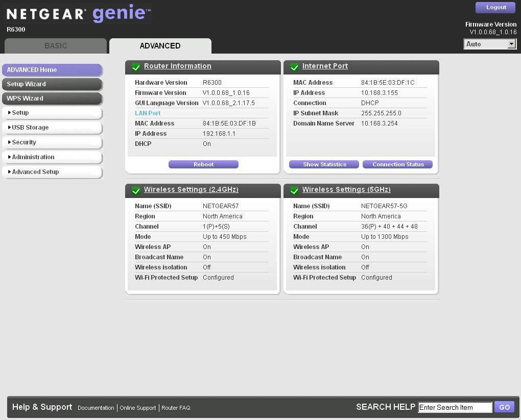Viewport: 521px width, 420px height.
Task: Focus the Search Help input field
Action: coord(455,407)
